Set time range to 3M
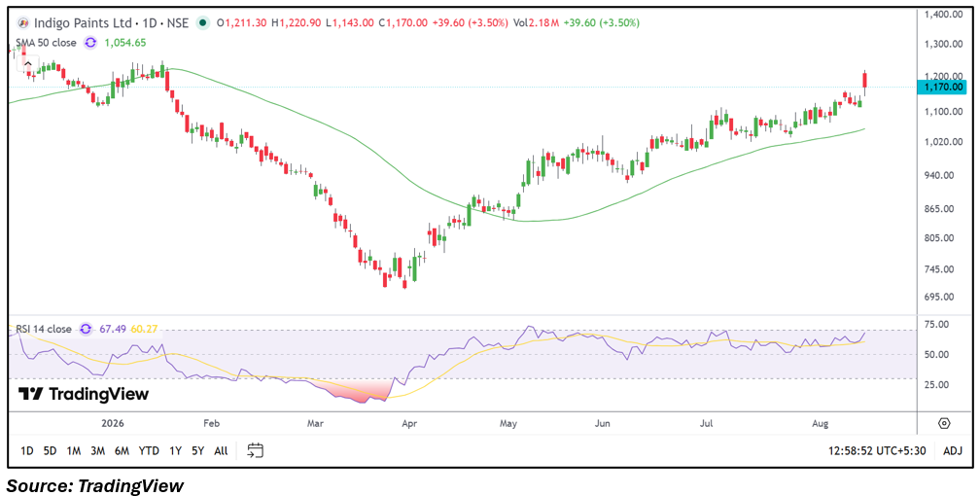This screenshot has height=496, width=980. [97, 450]
